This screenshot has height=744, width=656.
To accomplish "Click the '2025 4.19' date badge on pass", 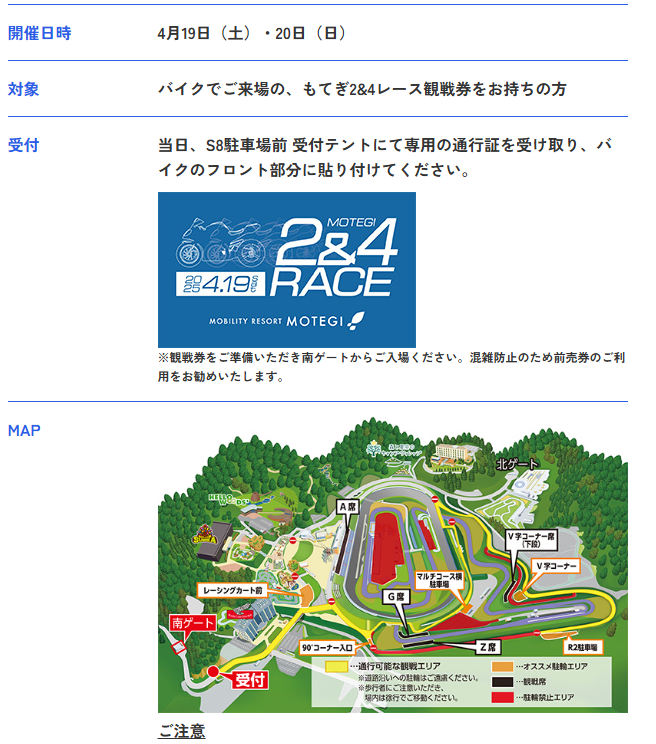I will pos(220,284).
